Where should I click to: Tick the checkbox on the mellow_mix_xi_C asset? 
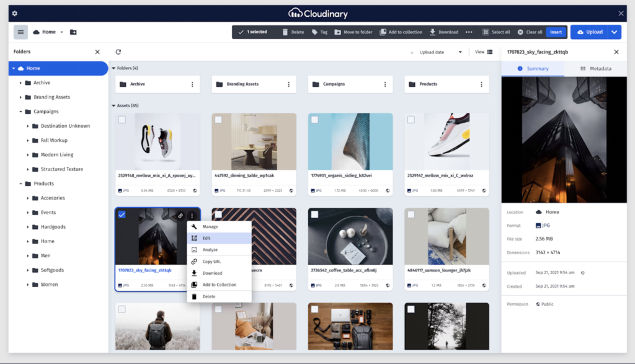[x=411, y=120]
